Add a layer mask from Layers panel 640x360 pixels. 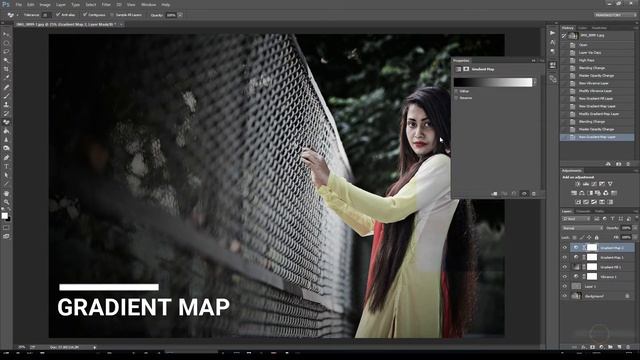592,347
